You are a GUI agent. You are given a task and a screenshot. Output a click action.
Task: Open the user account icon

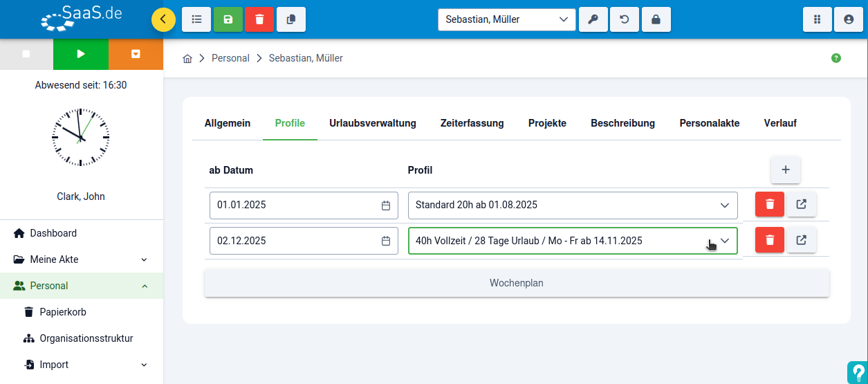pos(849,19)
